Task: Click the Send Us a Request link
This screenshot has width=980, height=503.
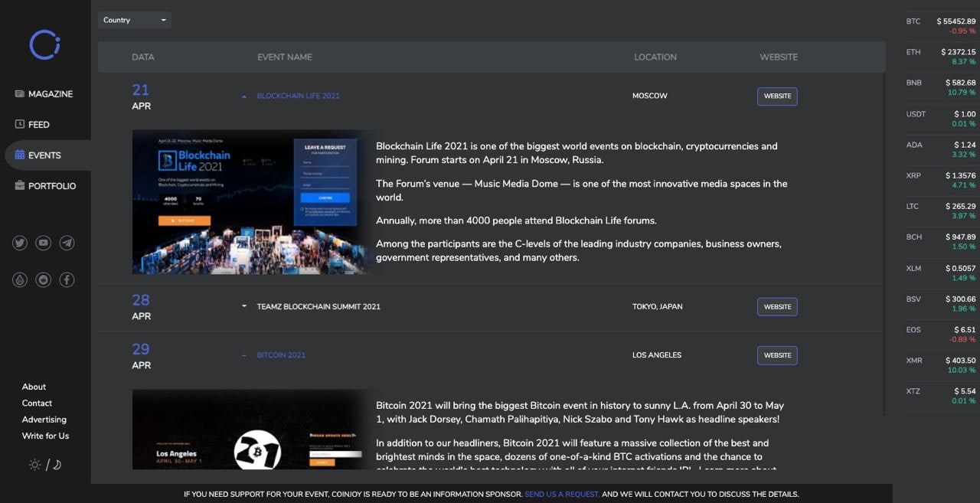Action: [x=562, y=495]
